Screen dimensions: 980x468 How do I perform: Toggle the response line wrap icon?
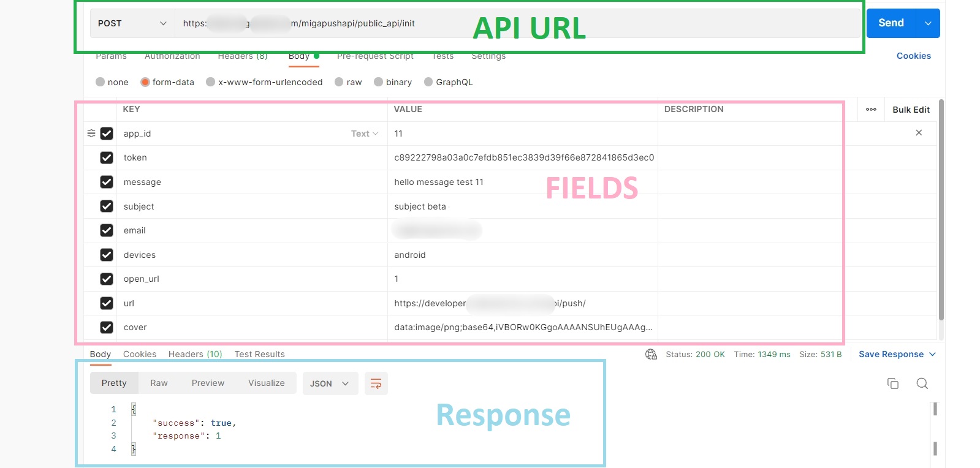click(x=376, y=383)
